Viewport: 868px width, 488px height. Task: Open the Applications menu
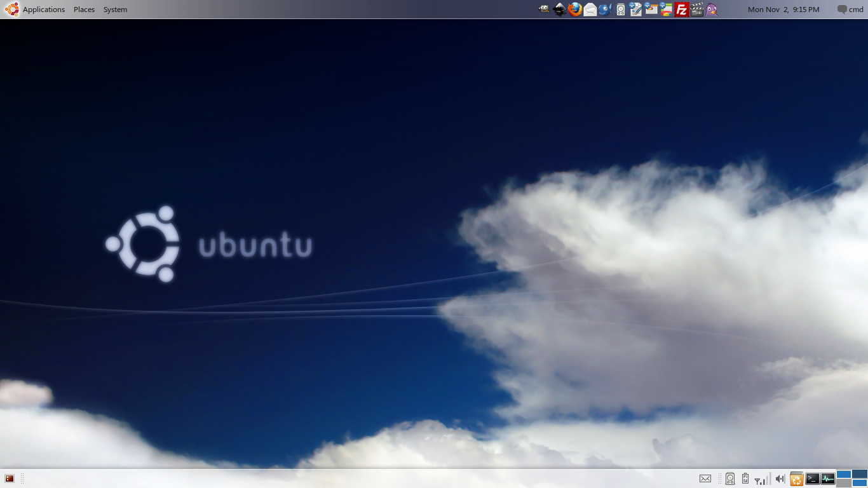(44, 10)
